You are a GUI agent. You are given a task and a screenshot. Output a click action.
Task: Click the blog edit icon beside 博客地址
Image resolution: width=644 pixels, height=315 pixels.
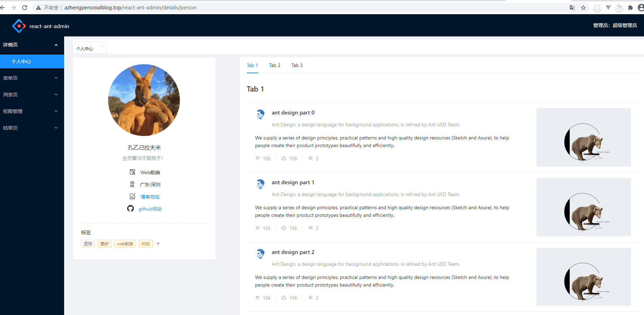coord(132,196)
